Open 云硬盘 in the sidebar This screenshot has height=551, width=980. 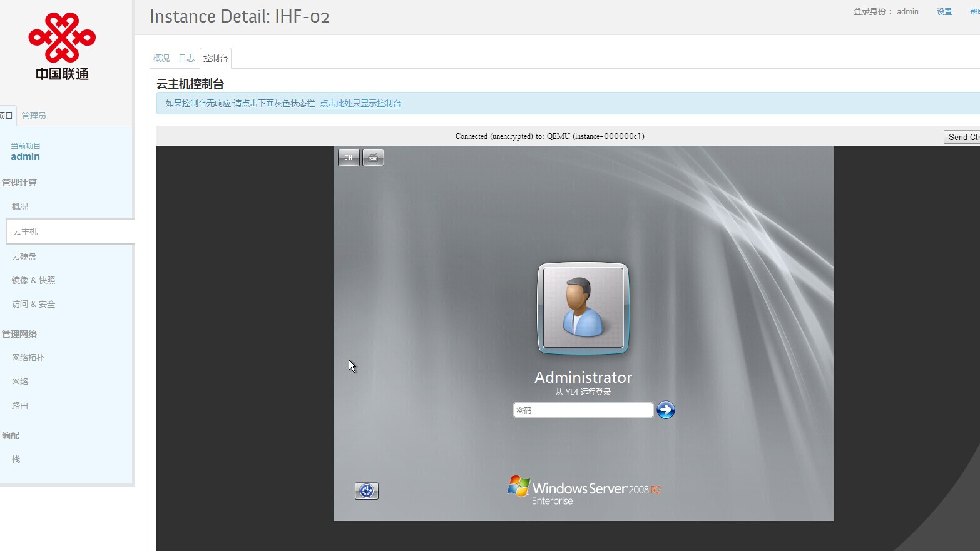24,256
